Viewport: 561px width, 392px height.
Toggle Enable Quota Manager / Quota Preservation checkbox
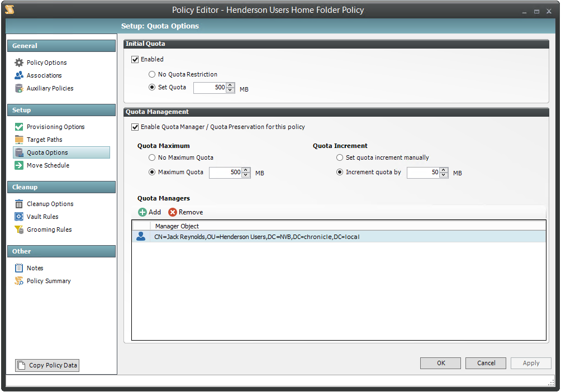coord(135,127)
